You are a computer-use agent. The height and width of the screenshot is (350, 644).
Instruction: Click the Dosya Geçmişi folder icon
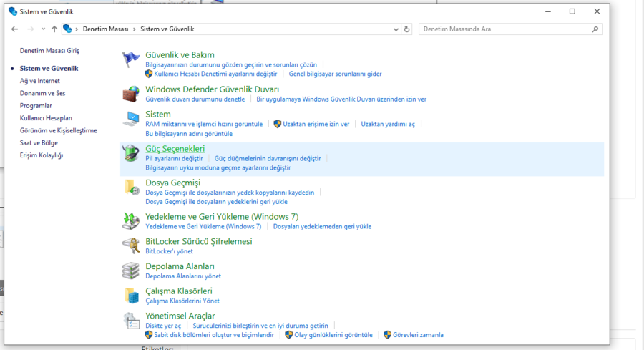[131, 187]
